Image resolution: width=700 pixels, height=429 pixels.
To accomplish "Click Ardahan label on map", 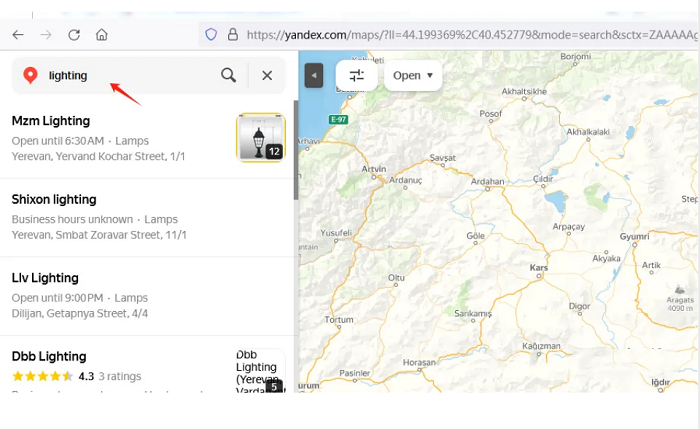I will pos(488,182).
